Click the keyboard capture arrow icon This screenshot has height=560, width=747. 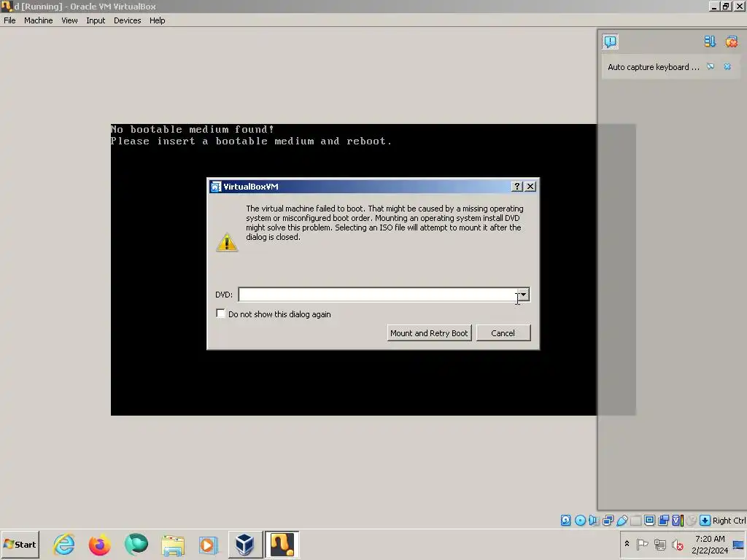coord(705,521)
